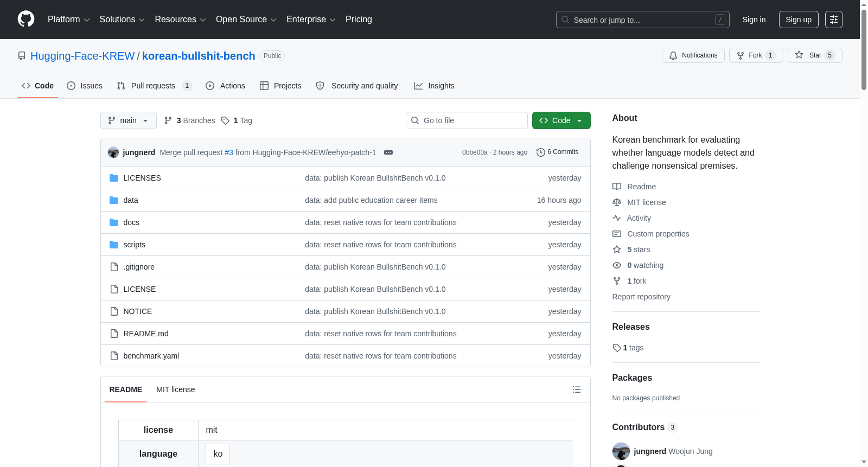The height and width of the screenshot is (467, 868).
Task: Fork the repository using Fork button
Action: pyautogui.click(x=756, y=55)
